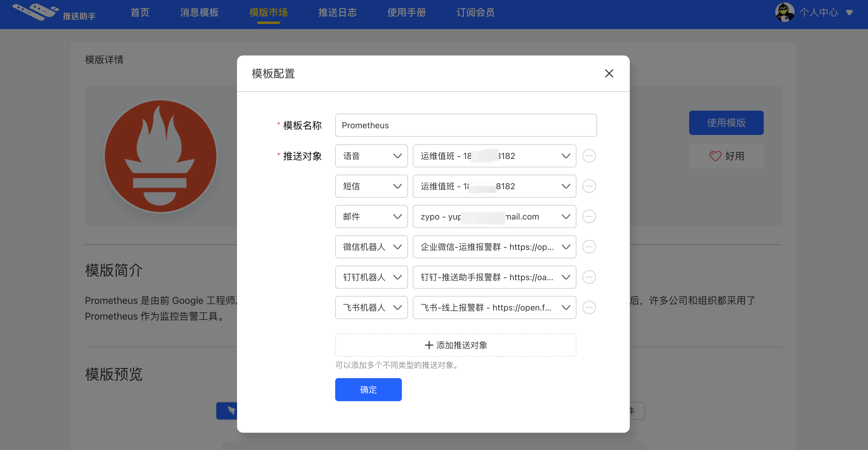Open the 钉钉-推送助手报警群 target dropdown
This screenshot has width=868, height=450.
tap(494, 277)
